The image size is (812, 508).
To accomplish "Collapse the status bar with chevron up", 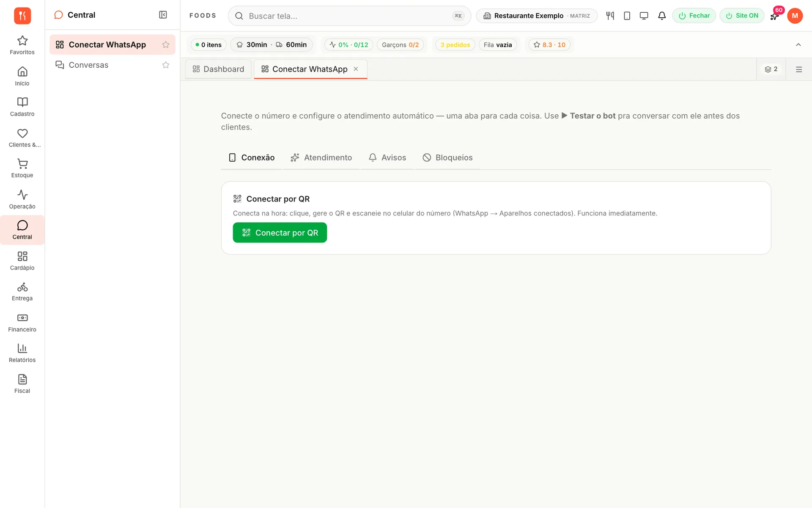I will pos(798,44).
